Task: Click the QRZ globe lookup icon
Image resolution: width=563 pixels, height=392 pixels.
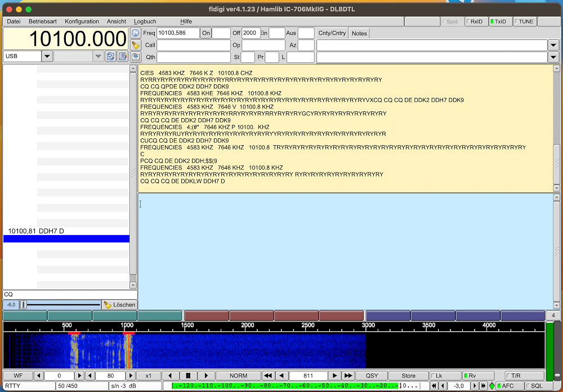Action: (135, 33)
